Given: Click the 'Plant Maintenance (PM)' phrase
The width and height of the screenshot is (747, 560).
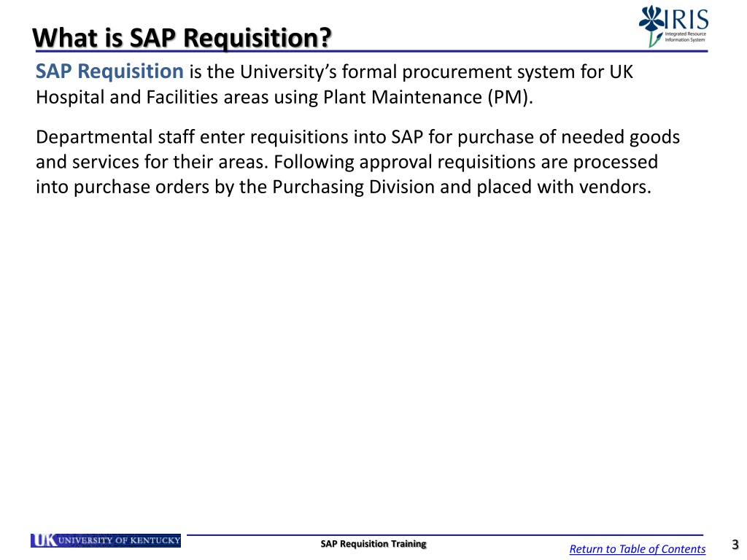Looking at the screenshot, I should [426, 97].
